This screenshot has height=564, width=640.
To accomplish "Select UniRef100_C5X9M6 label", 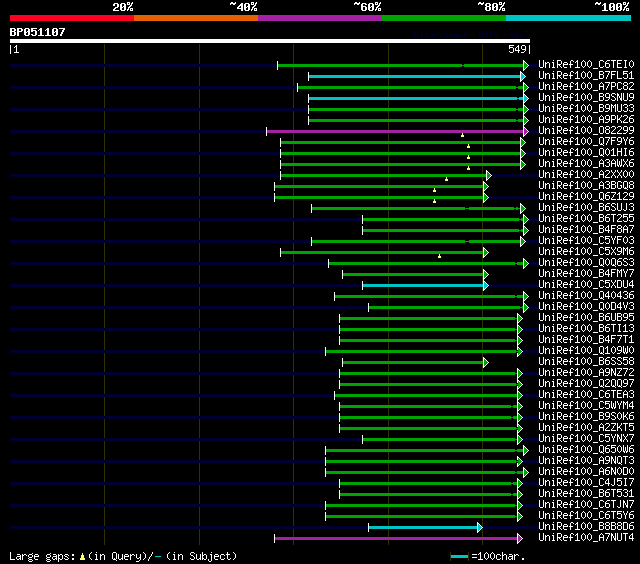I will (586, 252).
